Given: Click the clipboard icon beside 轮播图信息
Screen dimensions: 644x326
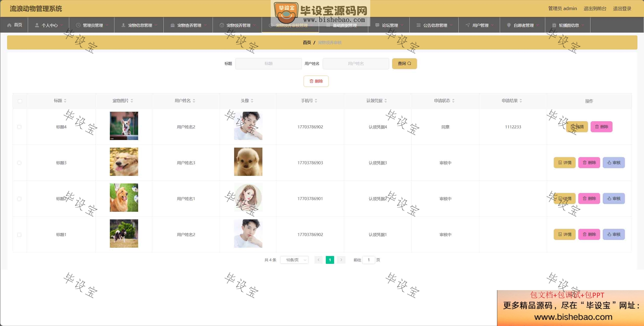Looking at the screenshot, I should (x=554, y=25).
